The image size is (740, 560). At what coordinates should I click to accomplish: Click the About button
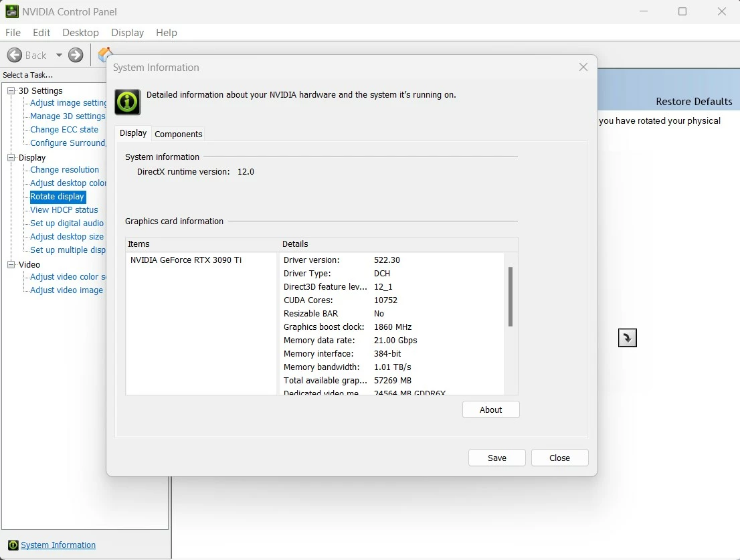pyautogui.click(x=491, y=409)
